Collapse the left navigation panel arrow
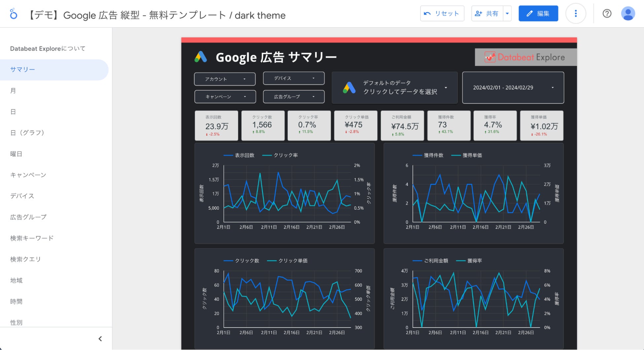Viewport: 644px width, 350px height. click(x=100, y=339)
